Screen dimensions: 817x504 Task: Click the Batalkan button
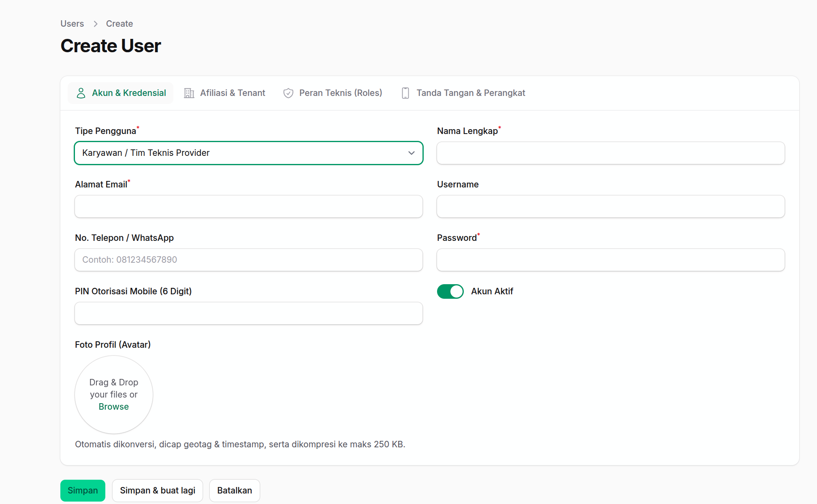pyautogui.click(x=235, y=491)
